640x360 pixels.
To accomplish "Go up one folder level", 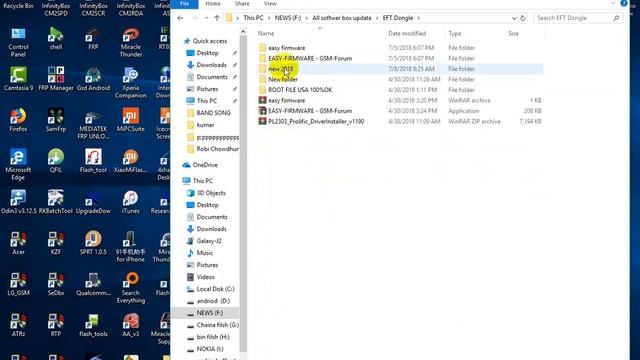I will click(217, 18).
